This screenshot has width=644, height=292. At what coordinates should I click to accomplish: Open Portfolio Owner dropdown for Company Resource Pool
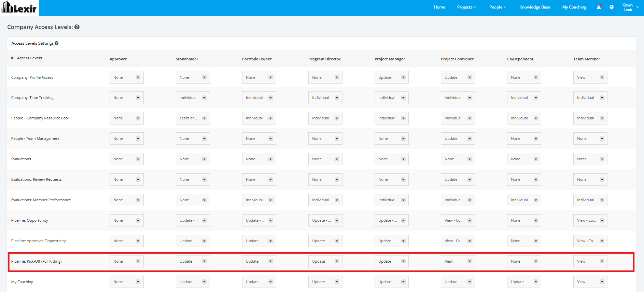[259, 118]
